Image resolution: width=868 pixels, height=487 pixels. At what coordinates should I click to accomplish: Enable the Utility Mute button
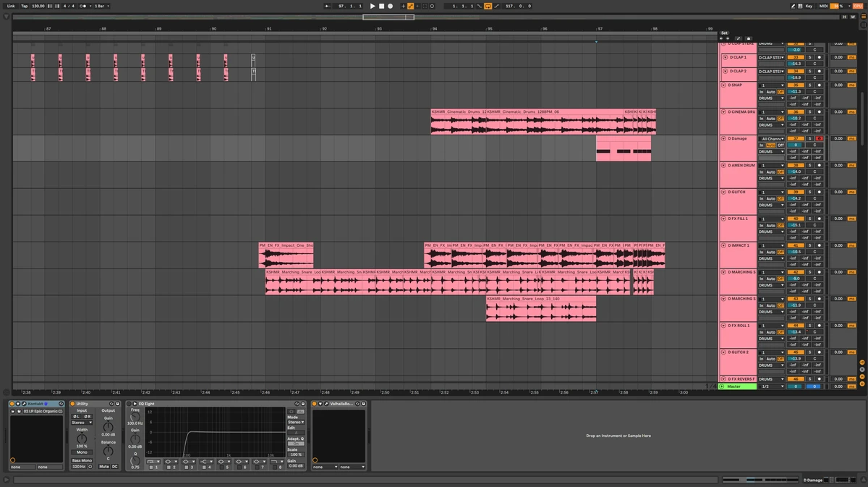[104, 466]
